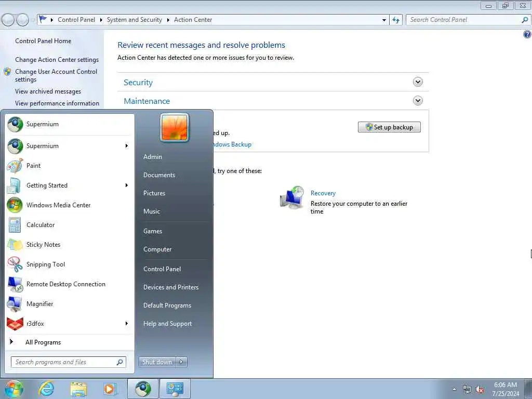The image size is (532, 399).
Task: Click the Windows Backup link
Action: pyautogui.click(x=233, y=144)
